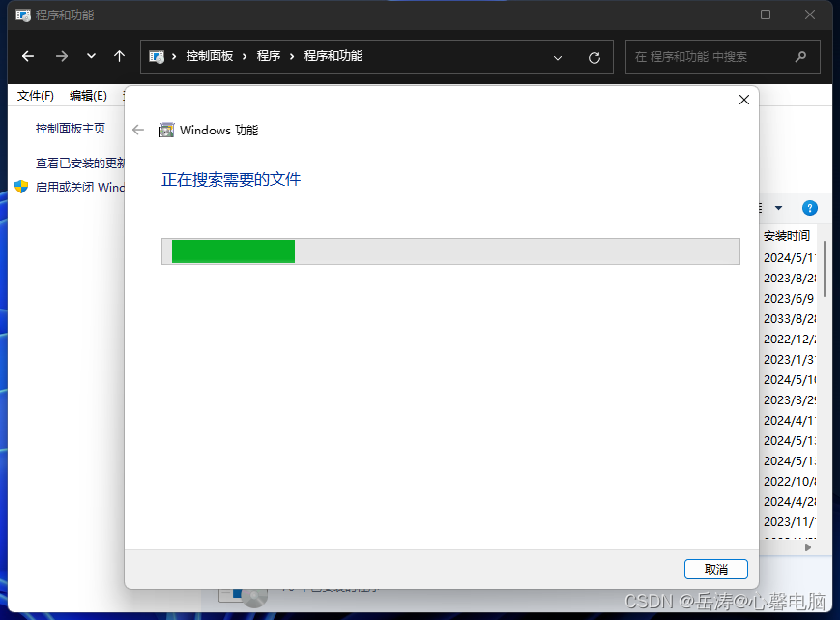Select the row dated 2033/8/2

[790, 319]
